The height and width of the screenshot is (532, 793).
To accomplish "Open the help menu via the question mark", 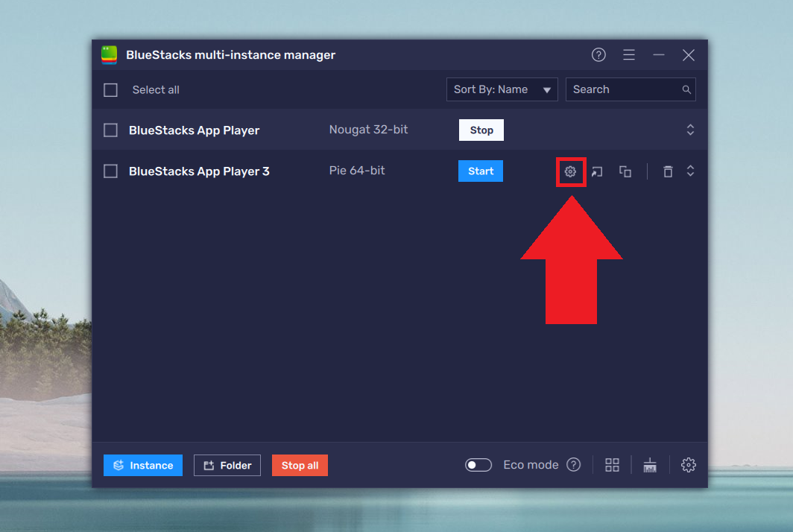I will pyautogui.click(x=598, y=54).
